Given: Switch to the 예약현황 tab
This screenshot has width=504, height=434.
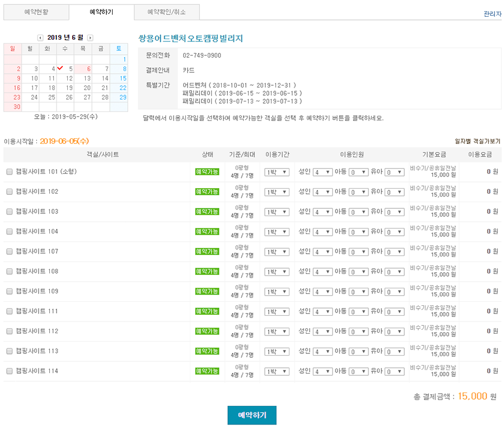Looking at the screenshot, I should pos(36,12).
